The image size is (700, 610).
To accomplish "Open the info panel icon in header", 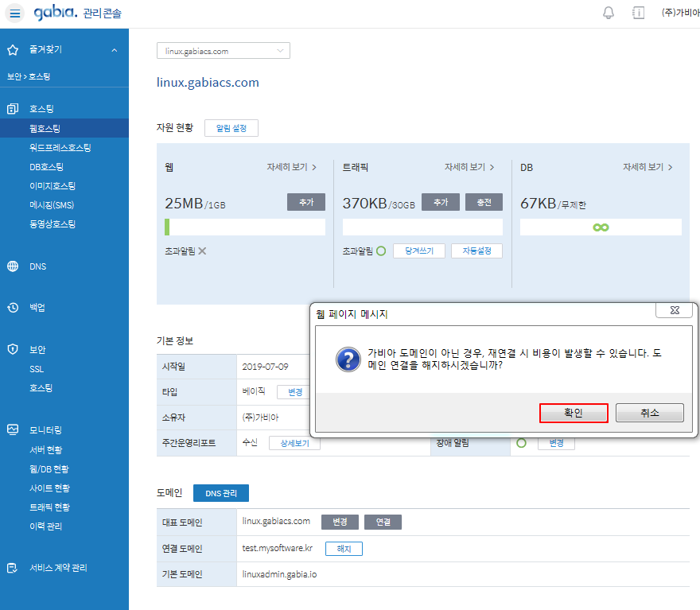I will (x=638, y=13).
